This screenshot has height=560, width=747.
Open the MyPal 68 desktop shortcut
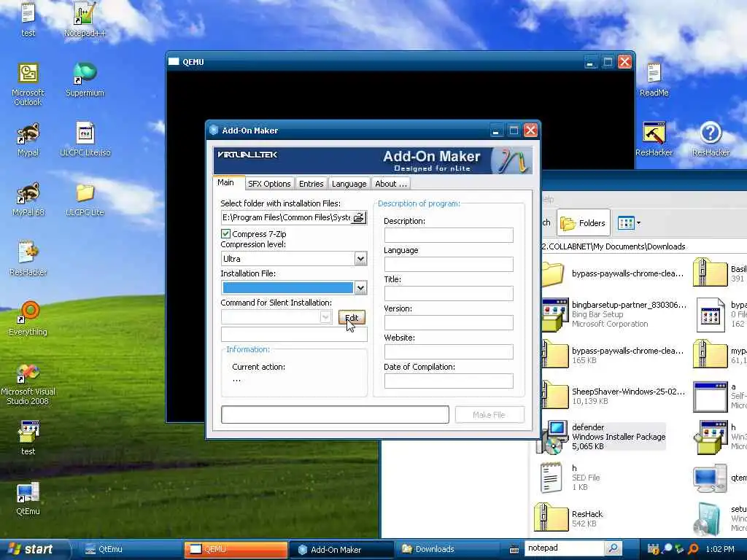click(x=28, y=199)
